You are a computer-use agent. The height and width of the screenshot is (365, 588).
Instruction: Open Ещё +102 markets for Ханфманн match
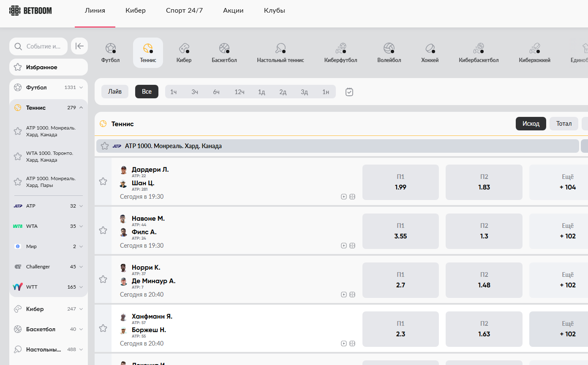(558, 329)
